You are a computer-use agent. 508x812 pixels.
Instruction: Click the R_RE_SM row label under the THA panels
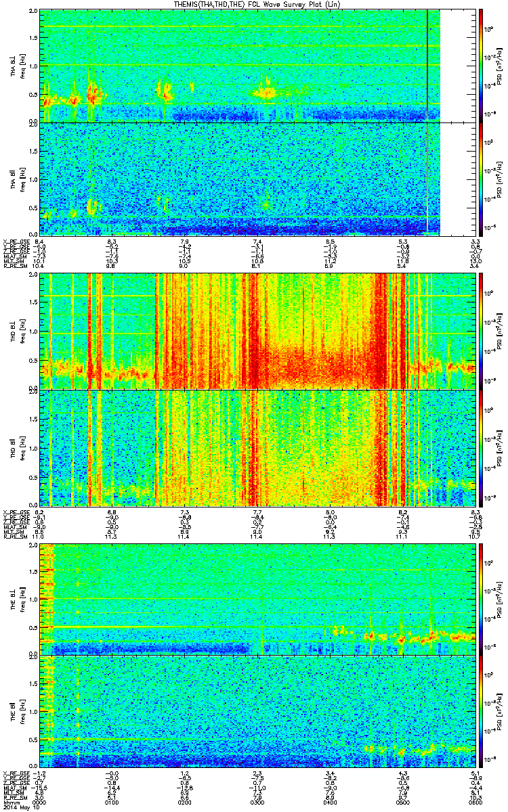(x=14, y=267)
